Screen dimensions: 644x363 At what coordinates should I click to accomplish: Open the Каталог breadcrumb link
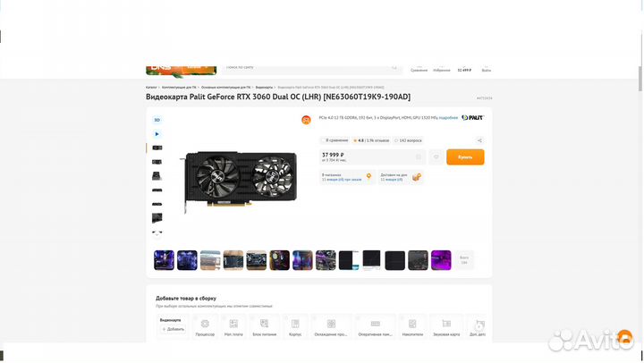(x=151, y=88)
